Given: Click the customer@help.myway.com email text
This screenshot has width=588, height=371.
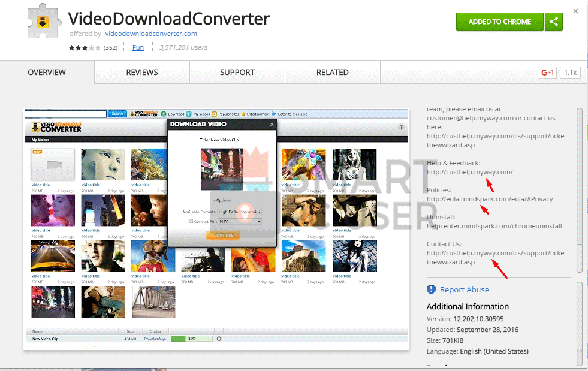Looking at the screenshot, I should coord(470,118).
